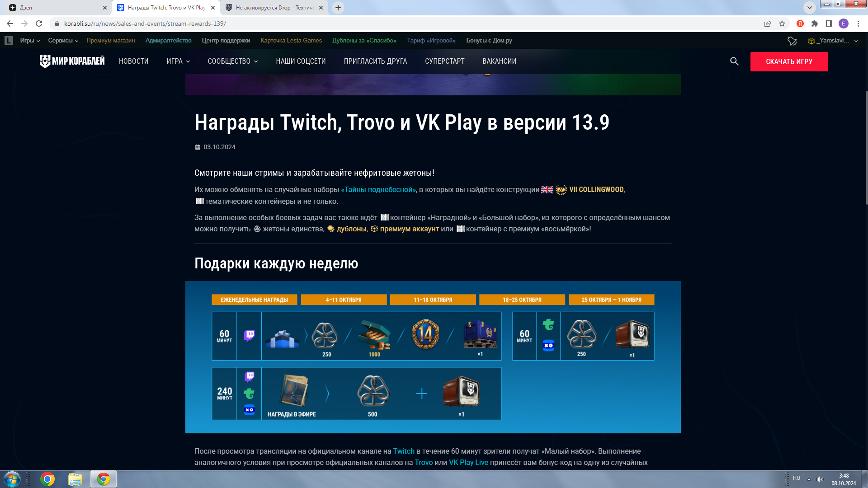This screenshot has height=488, width=868.
Task: Click the volume speaker tray icon
Action: [820, 479]
